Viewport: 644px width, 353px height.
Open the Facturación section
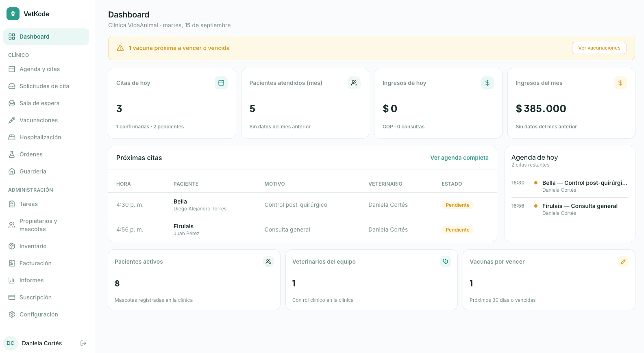tap(46, 263)
